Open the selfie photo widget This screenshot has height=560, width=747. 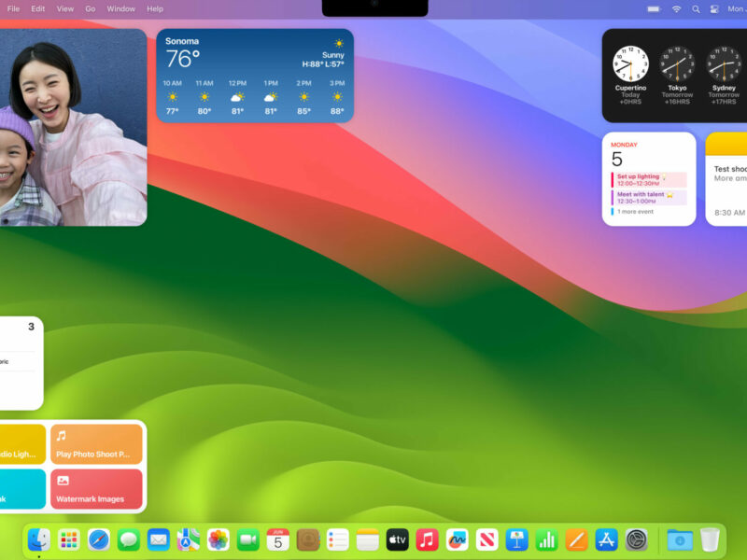click(74, 127)
